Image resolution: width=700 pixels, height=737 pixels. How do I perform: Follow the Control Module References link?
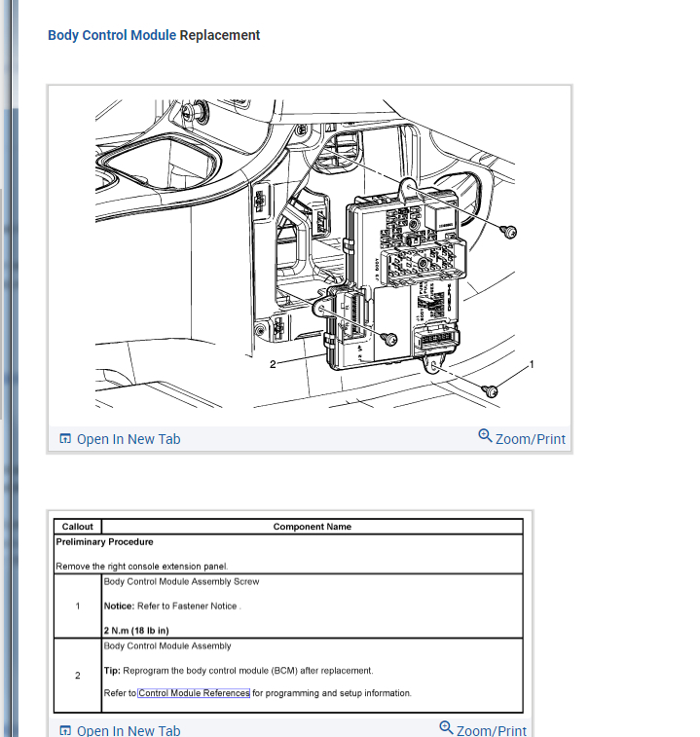point(194,693)
